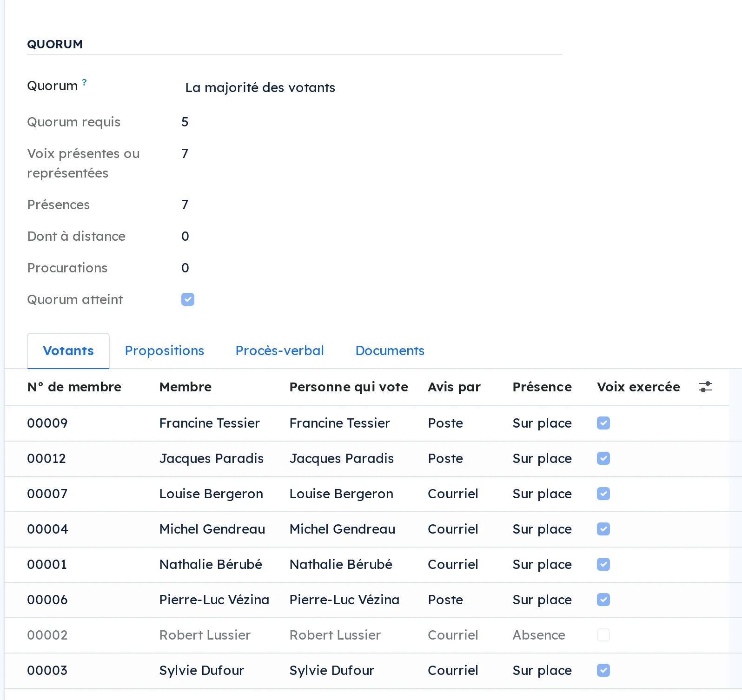This screenshot has height=700, width=742.
Task: Click member number 00002
Action: pyautogui.click(x=47, y=635)
